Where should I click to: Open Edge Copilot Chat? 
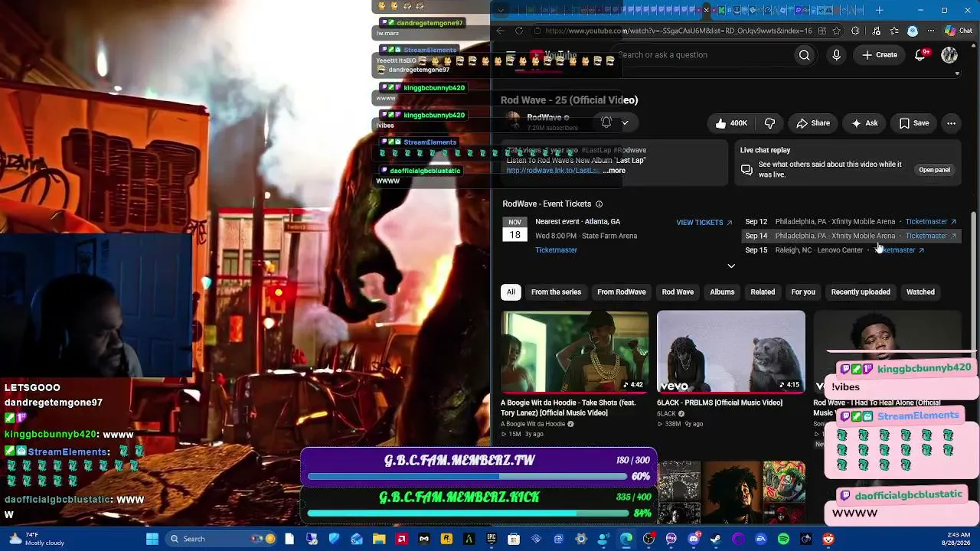click(958, 31)
